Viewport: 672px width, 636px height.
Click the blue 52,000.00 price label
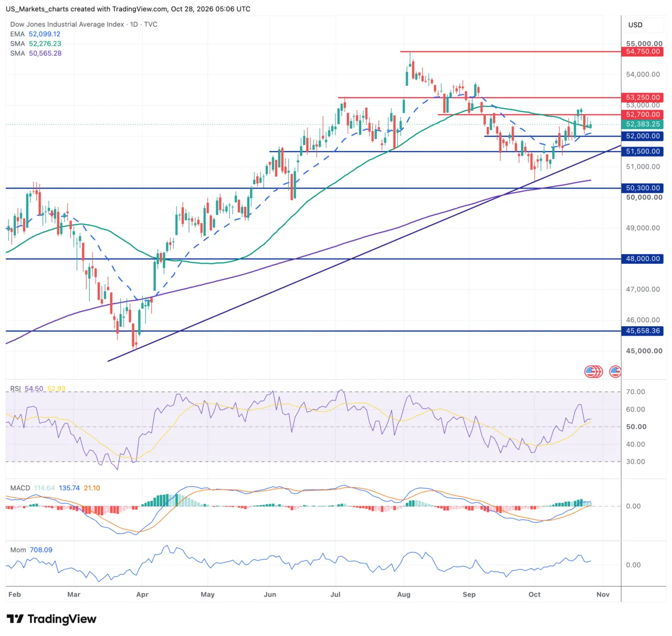coord(643,136)
